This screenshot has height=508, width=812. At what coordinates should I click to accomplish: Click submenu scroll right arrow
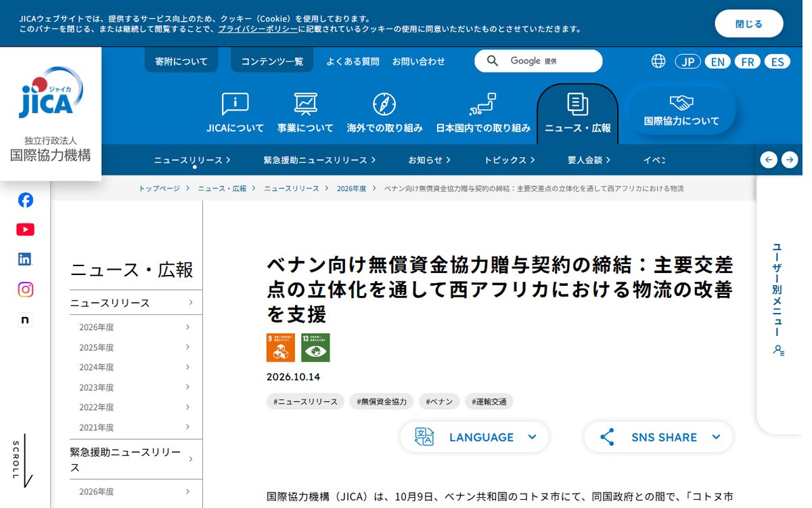[790, 160]
